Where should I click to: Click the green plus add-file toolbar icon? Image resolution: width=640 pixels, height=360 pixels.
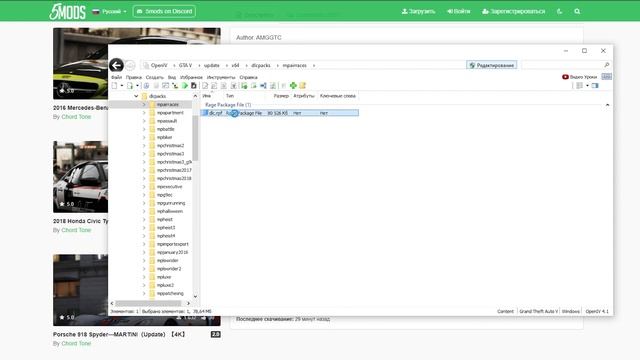click(293, 85)
